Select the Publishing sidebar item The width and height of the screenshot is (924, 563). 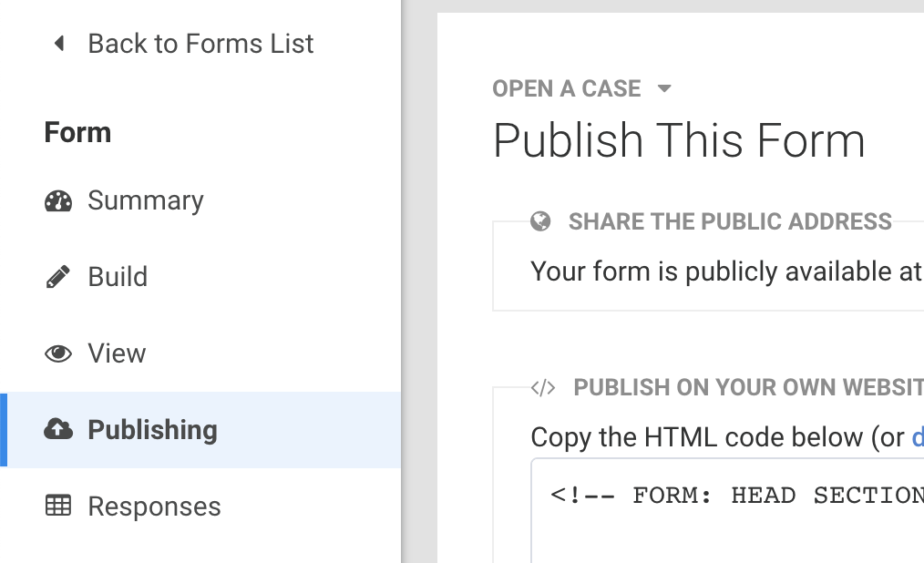click(x=152, y=430)
